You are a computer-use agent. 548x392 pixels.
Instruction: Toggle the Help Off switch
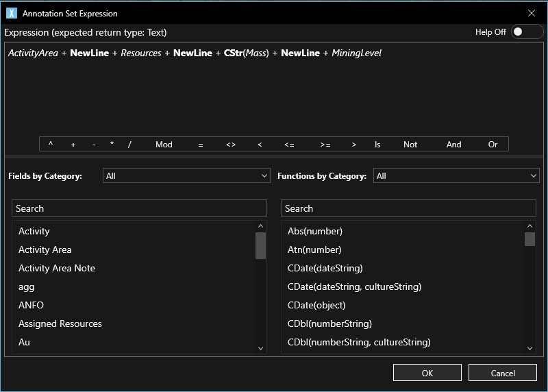pyautogui.click(x=526, y=32)
